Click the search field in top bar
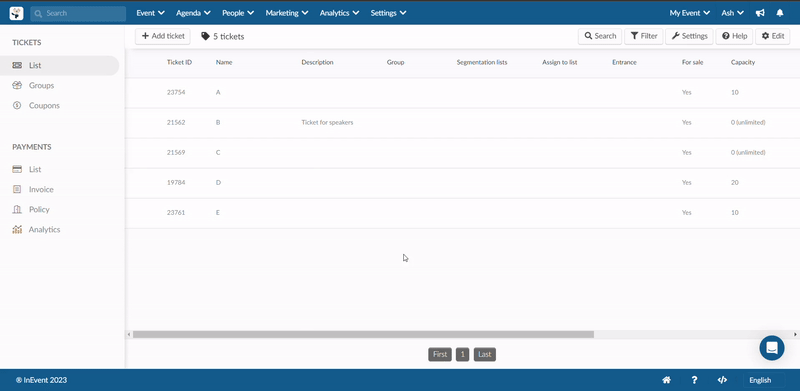This screenshot has width=800, height=391. [78, 13]
